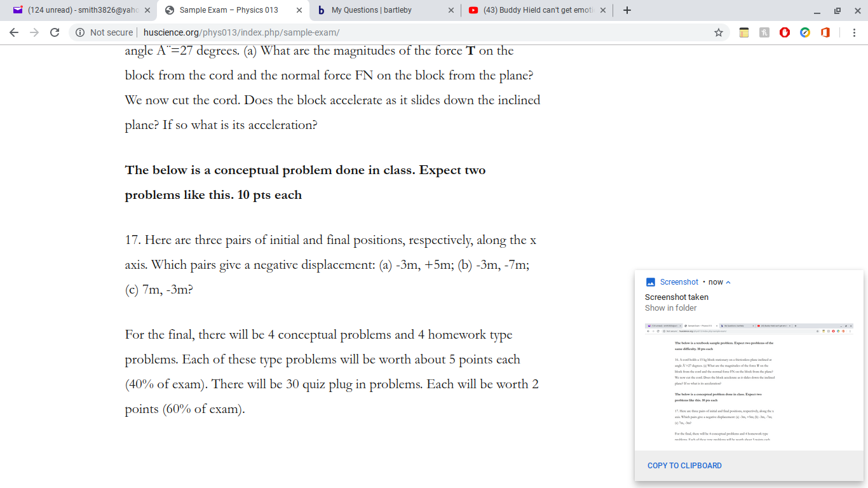Screen dimensions: 868x488
Task: Bookmark this page with the star icon
Action: (719, 32)
